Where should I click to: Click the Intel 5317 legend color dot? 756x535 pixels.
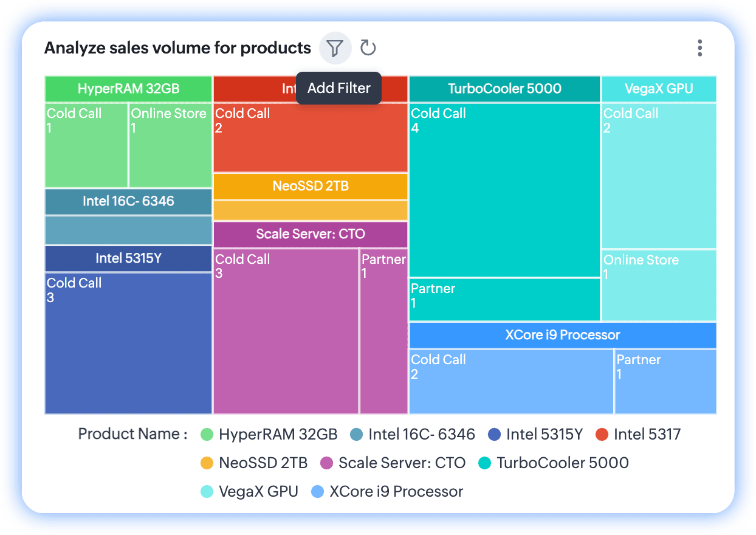pos(602,434)
